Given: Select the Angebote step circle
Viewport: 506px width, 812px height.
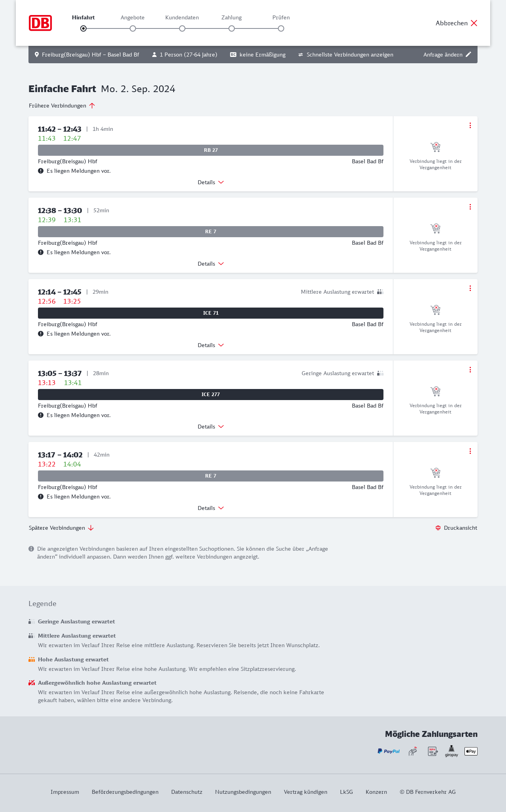Looking at the screenshot, I should coord(133,28).
